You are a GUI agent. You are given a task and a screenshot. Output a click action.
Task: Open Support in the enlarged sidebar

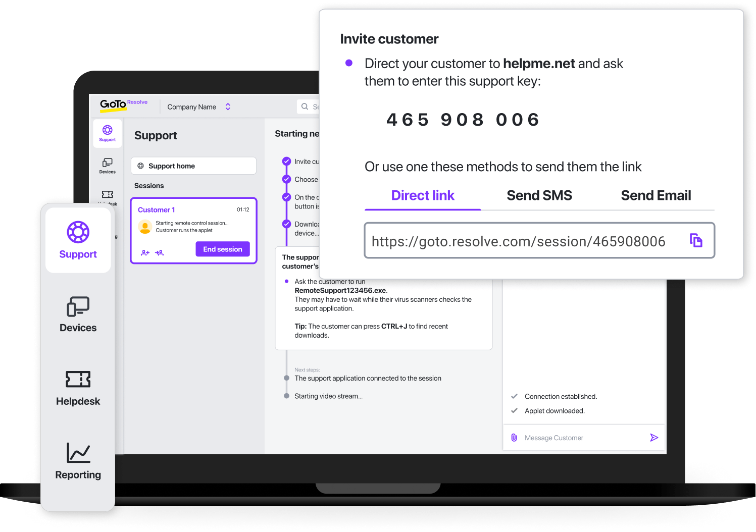(78, 240)
